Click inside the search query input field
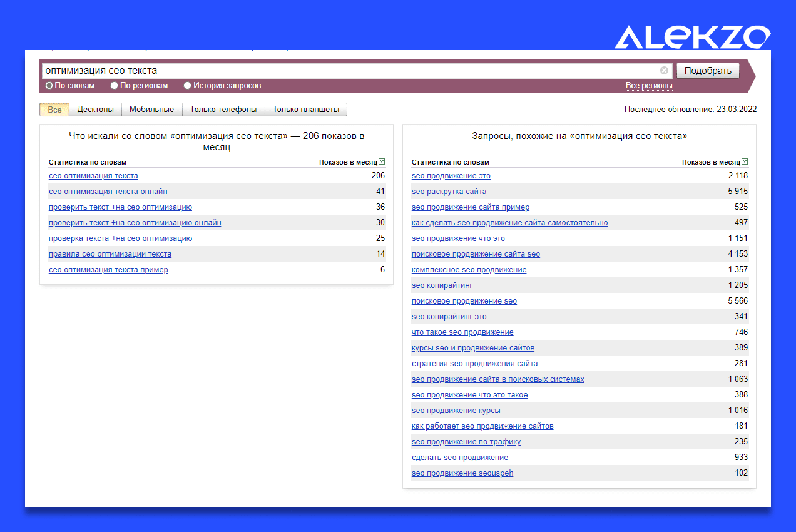796x532 pixels. pos(350,71)
